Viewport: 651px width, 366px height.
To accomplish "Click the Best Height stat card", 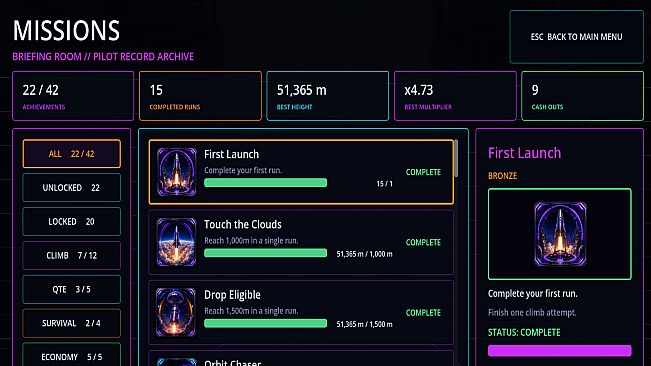I will (x=328, y=96).
